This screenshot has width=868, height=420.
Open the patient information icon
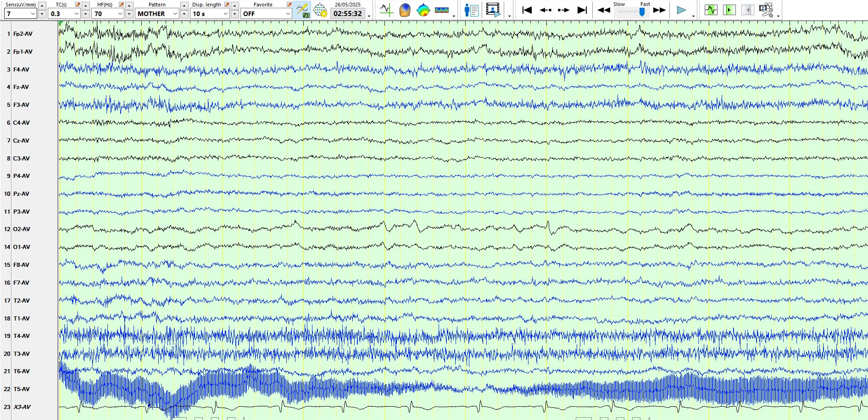(471, 10)
